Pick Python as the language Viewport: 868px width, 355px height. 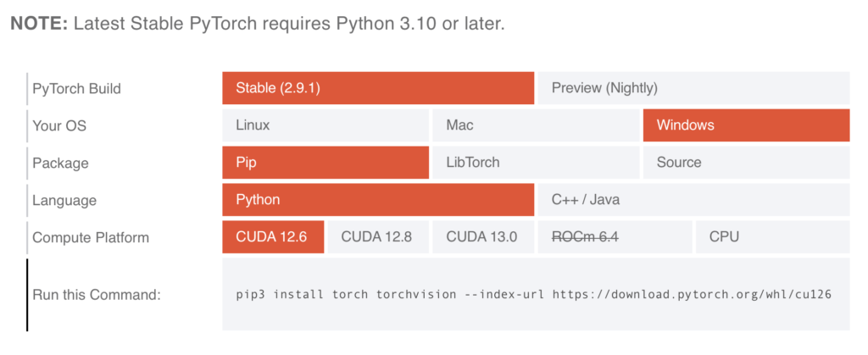click(x=378, y=200)
